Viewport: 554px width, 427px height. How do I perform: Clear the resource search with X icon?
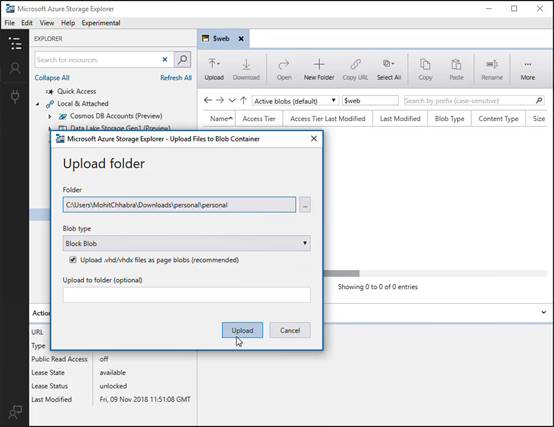pos(165,59)
